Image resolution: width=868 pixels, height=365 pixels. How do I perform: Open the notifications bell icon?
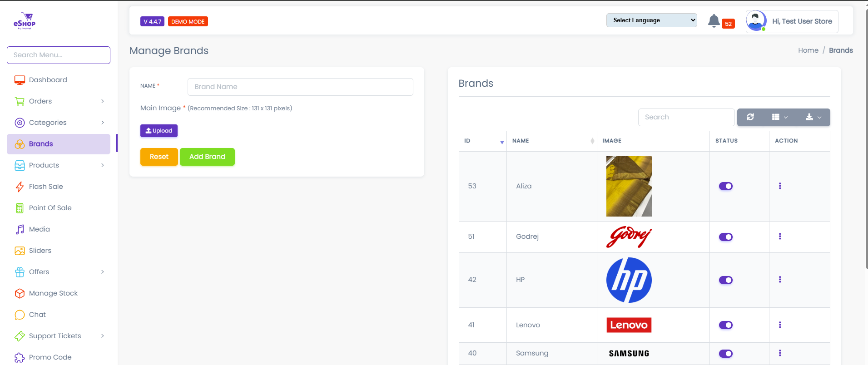click(714, 21)
